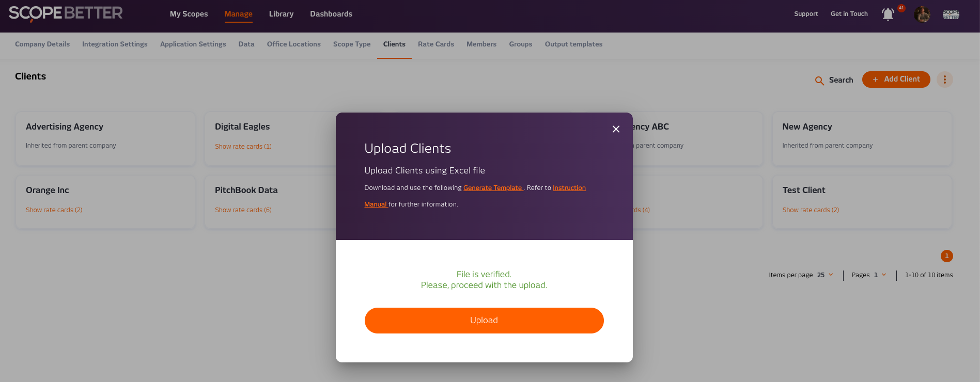The height and width of the screenshot is (382, 980).
Task: Show rate cards for Orange Inc
Action: 54,210
